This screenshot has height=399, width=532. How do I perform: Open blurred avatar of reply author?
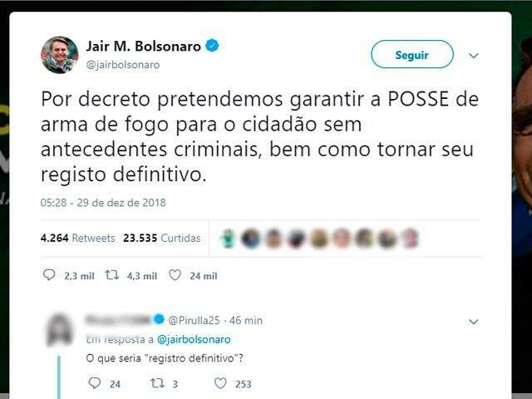pos(59,330)
